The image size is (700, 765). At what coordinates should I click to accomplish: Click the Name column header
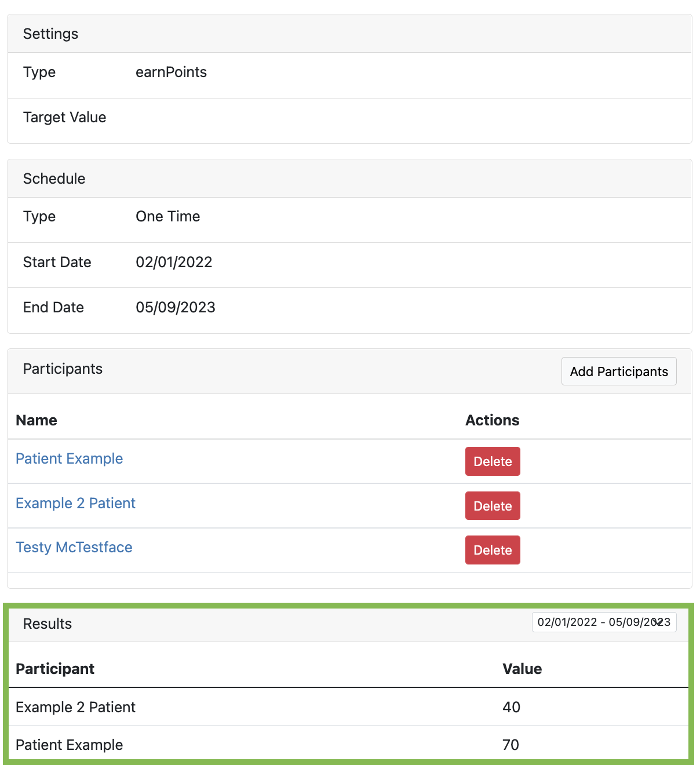coord(37,420)
